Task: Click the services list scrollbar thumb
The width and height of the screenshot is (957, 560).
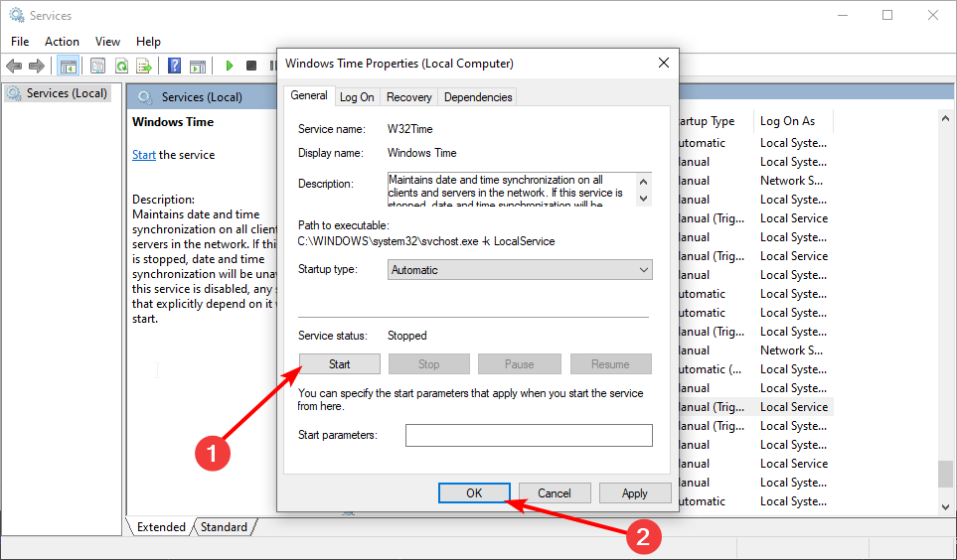Action: (945, 475)
